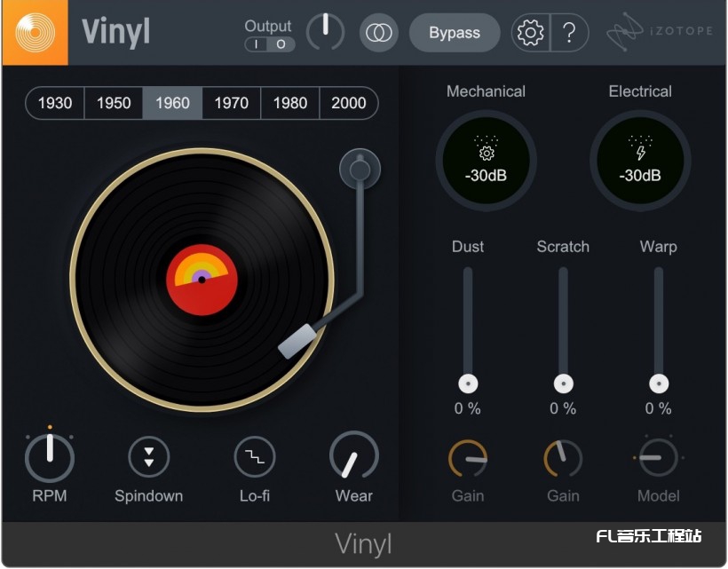Switch to the 2000 era preset
Viewport: 728px width, 569px height.
(x=348, y=103)
